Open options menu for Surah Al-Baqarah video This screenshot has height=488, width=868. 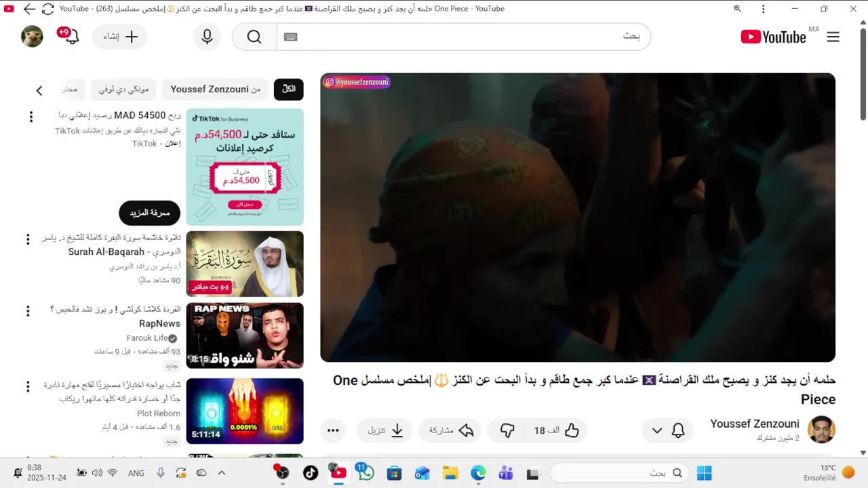[28, 239]
